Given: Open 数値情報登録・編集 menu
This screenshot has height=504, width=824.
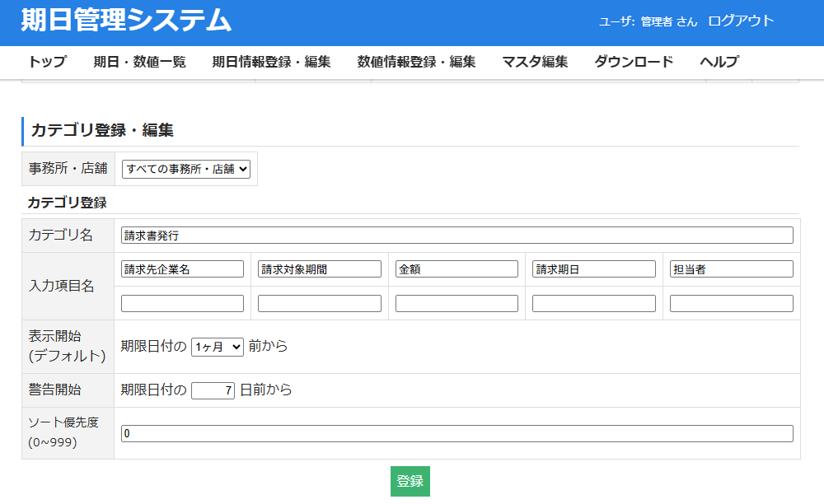Looking at the screenshot, I should tap(416, 62).
